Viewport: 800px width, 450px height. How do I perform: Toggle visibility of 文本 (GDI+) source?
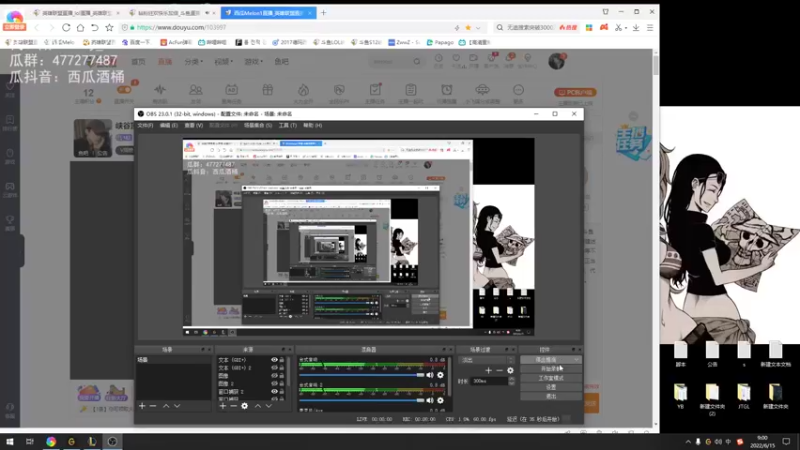pyautogui.click(x=274, y=360)
